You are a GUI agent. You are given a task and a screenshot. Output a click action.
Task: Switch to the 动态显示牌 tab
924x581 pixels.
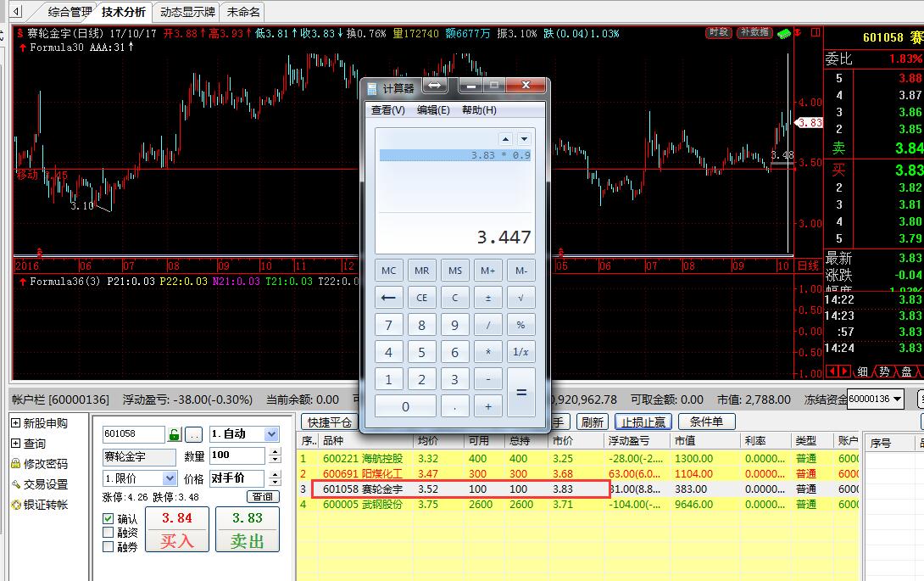pyautogui.click(x=184, y=12)
